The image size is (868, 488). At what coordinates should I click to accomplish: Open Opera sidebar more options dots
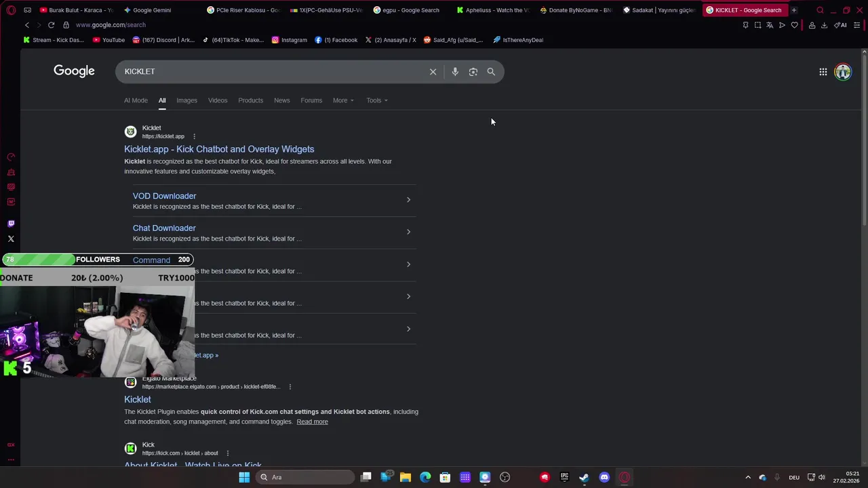click(11, 460)
